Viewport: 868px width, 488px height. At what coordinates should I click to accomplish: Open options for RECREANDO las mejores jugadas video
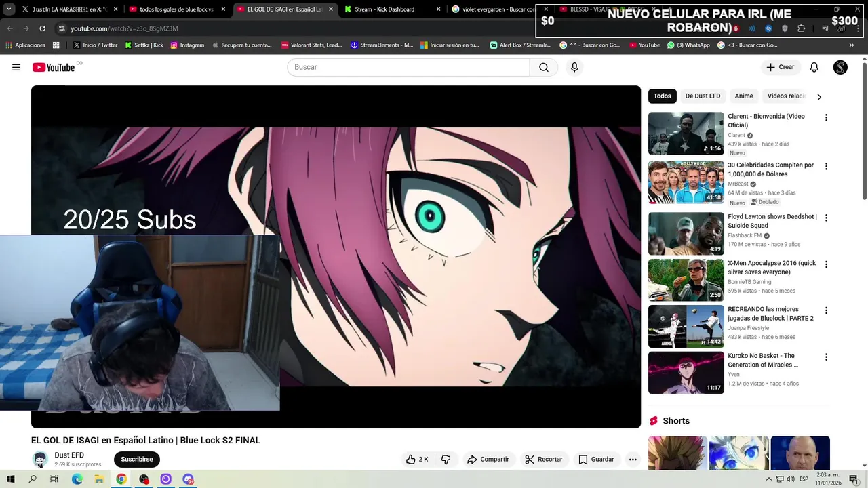tap(826, 310)
